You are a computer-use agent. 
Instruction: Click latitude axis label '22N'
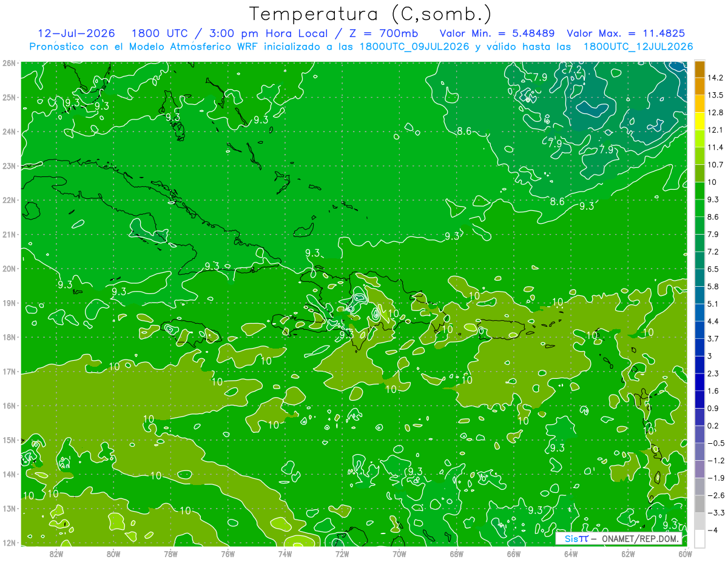tap(8, 200)
